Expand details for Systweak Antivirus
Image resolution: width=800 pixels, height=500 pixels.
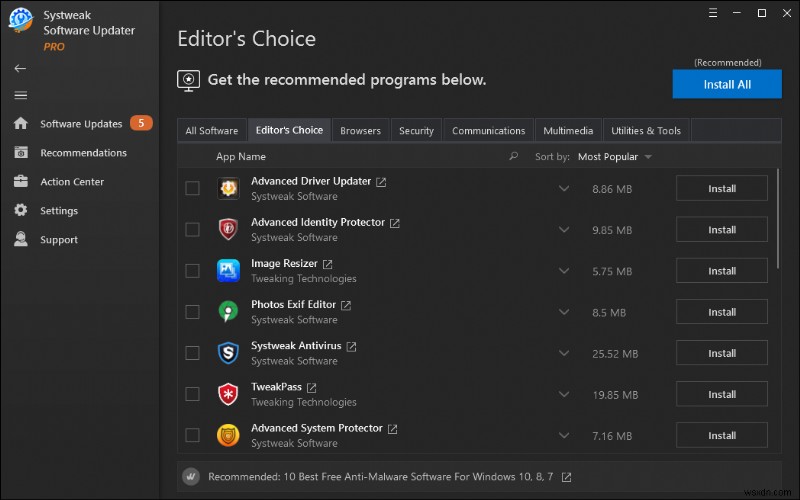564,353
